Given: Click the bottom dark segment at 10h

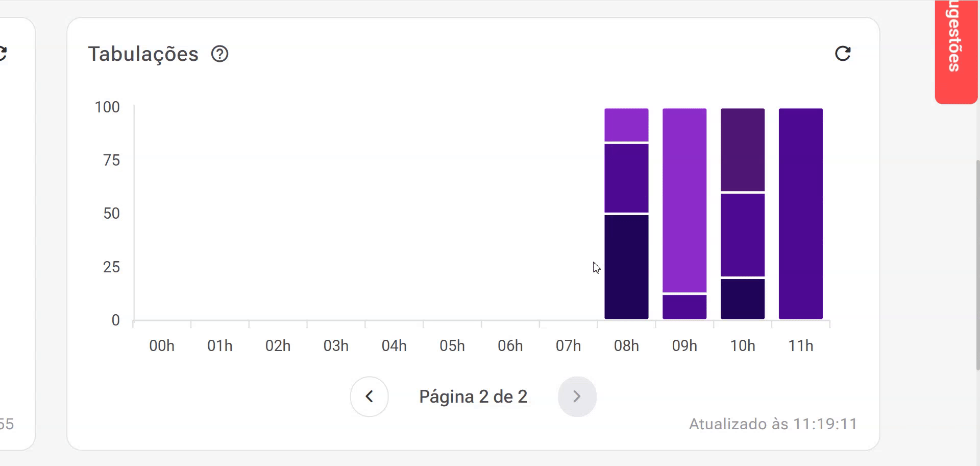Looking at the screenshot, I should pos(743,299).
